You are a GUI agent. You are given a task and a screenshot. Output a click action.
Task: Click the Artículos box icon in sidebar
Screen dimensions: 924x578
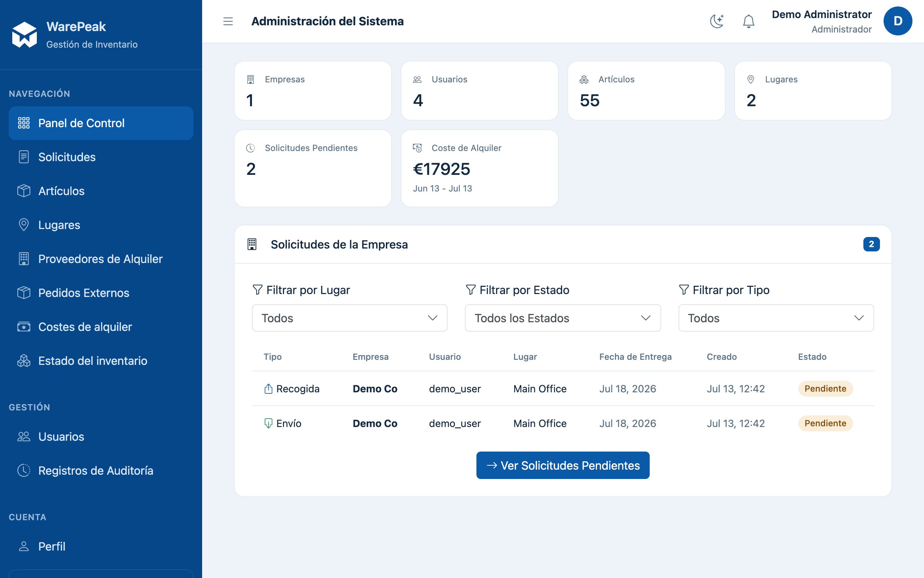[x=24, y=191]
